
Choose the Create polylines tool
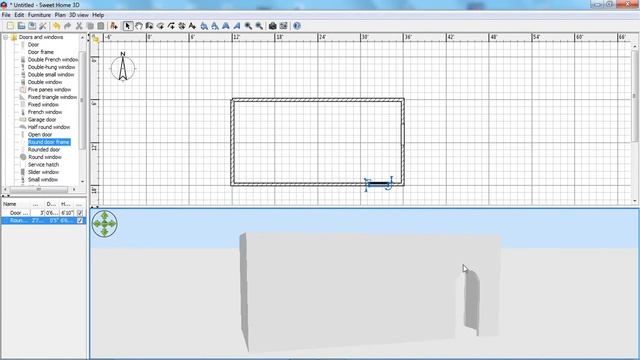[171, 26]
